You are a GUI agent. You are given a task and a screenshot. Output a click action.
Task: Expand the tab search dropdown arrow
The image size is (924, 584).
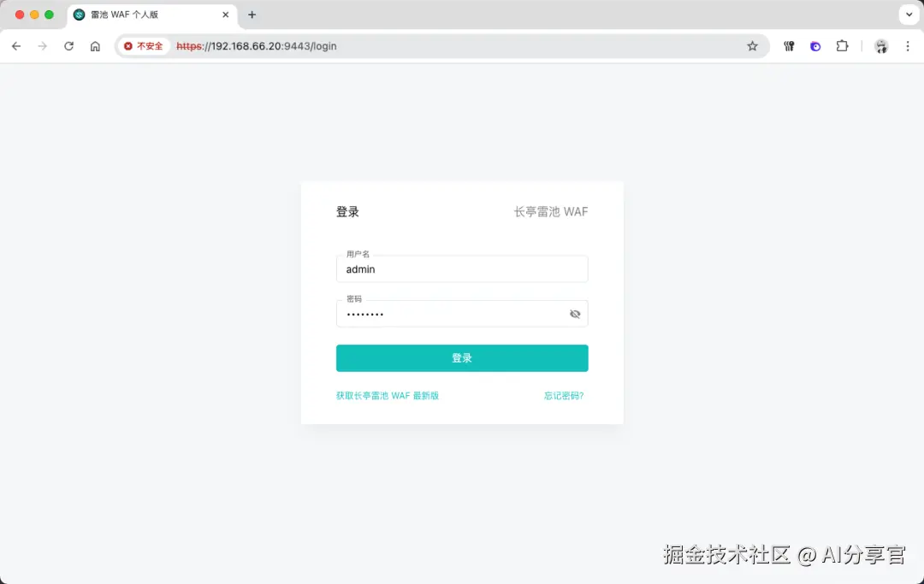pos(909,15)
